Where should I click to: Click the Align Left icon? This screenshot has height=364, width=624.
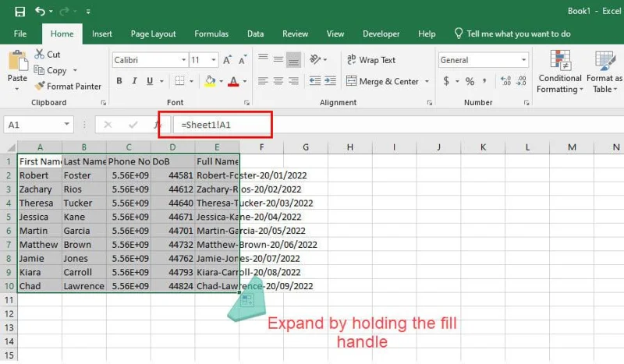click(263, 81)
